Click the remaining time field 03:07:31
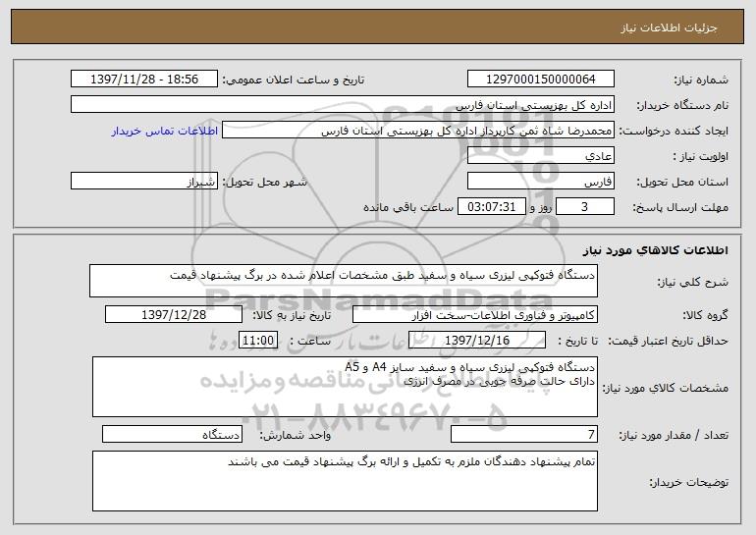The width and height of the screenshot is (756, 535). pos(491,207)
